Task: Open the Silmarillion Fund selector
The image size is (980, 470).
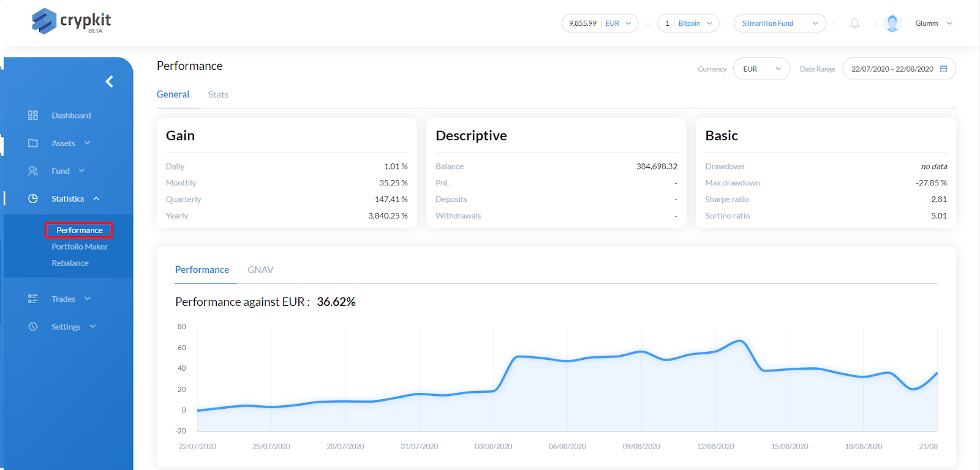Action: [780, 23]
